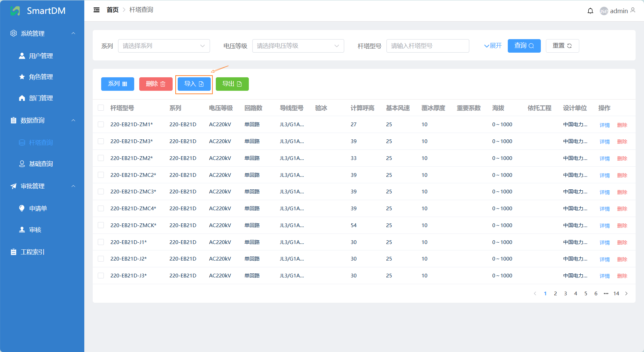
Task: Open the 请选择系列 dropdown
Action: coord(164,46)
